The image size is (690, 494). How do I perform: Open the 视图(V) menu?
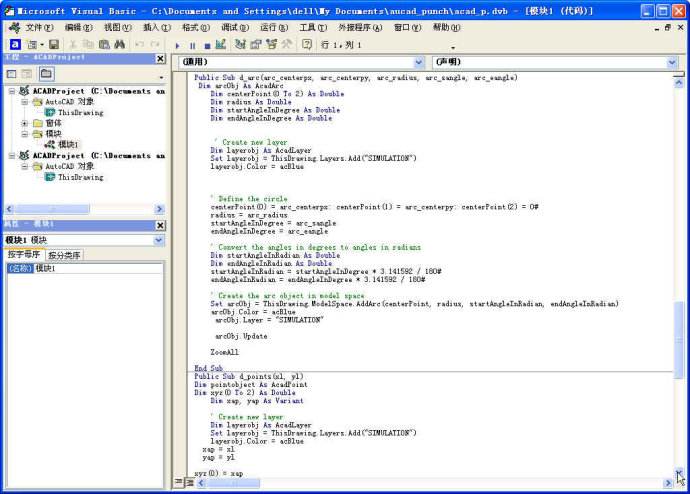point(117,28)
